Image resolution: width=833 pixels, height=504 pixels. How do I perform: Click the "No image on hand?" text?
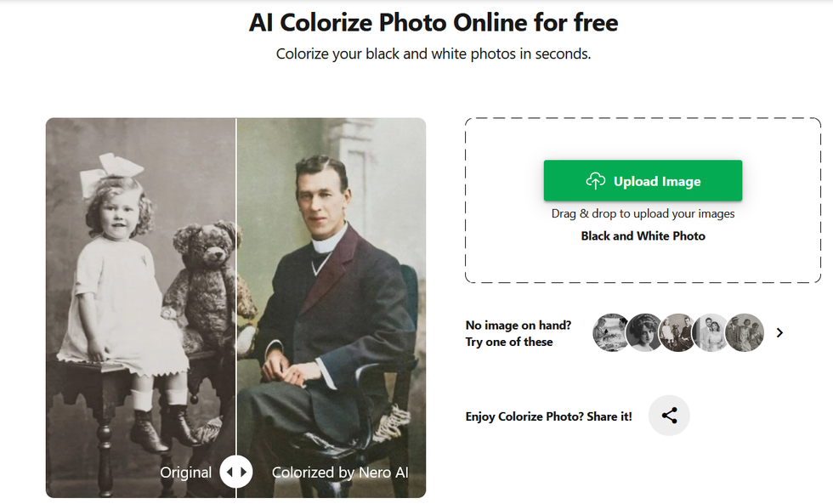coord(518,325)
